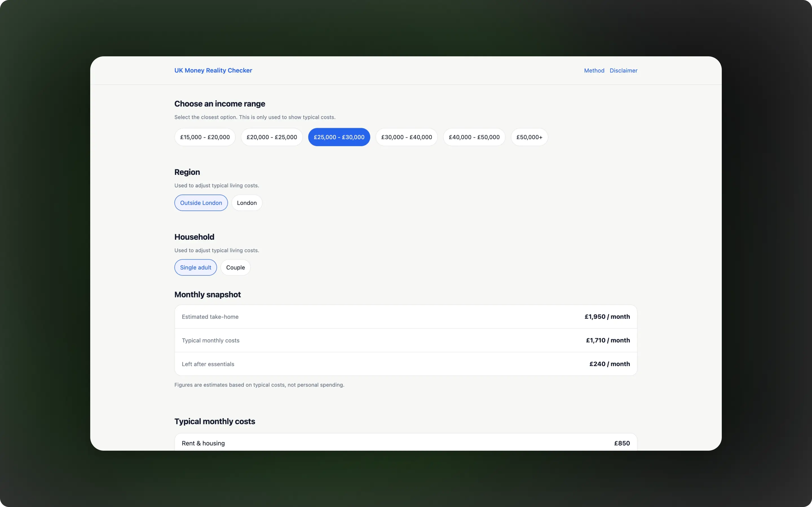Select the £50,000+ income bracket

[x=529, y=137]
